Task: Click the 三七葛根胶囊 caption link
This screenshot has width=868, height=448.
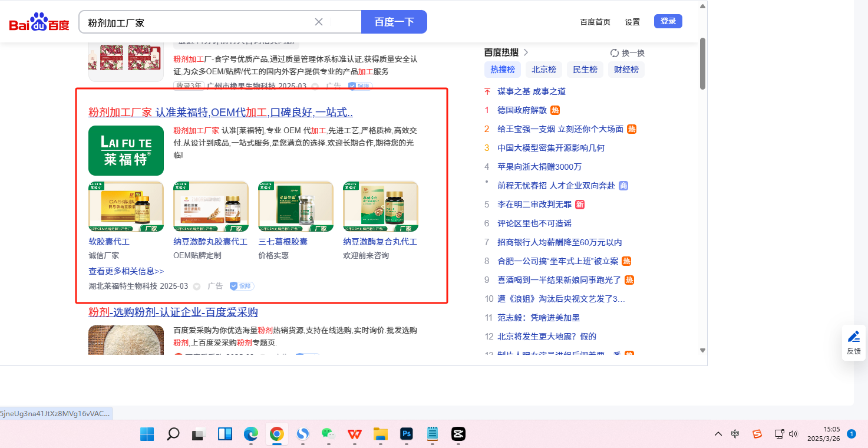Action: [x=283, y=242]
